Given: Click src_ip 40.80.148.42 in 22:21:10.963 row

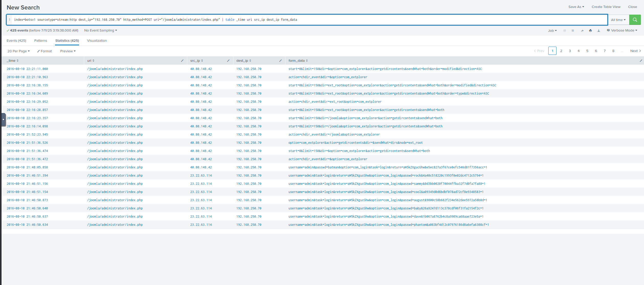Looking at the screenshot, I should (201, 77).
